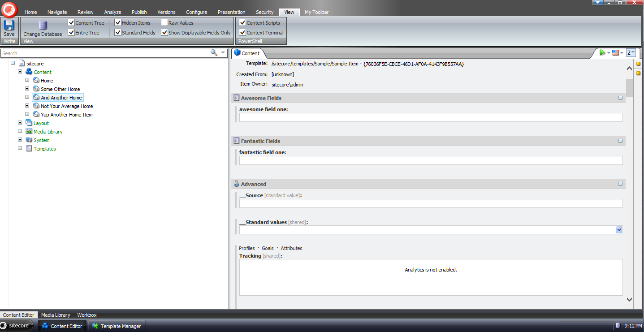Click the US flag language icon
This screenshot has height=332, width=644.
(x=615, y=53)
